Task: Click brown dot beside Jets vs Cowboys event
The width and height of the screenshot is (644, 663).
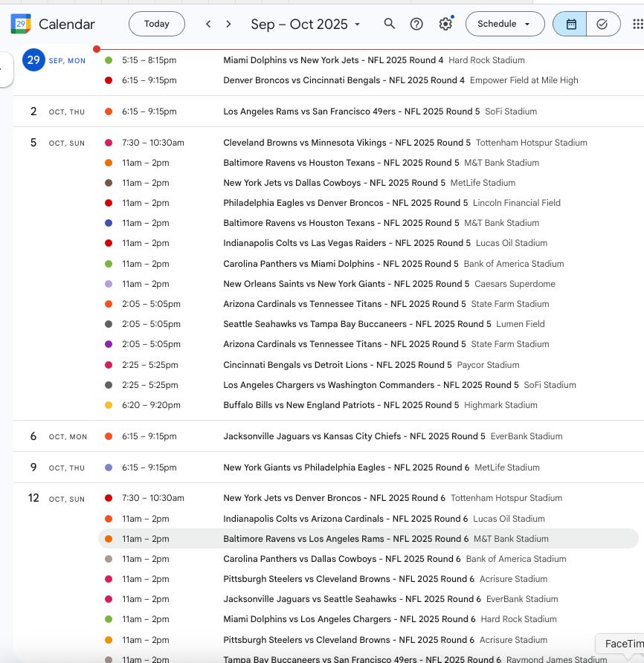Action: (x=109, y=183)
